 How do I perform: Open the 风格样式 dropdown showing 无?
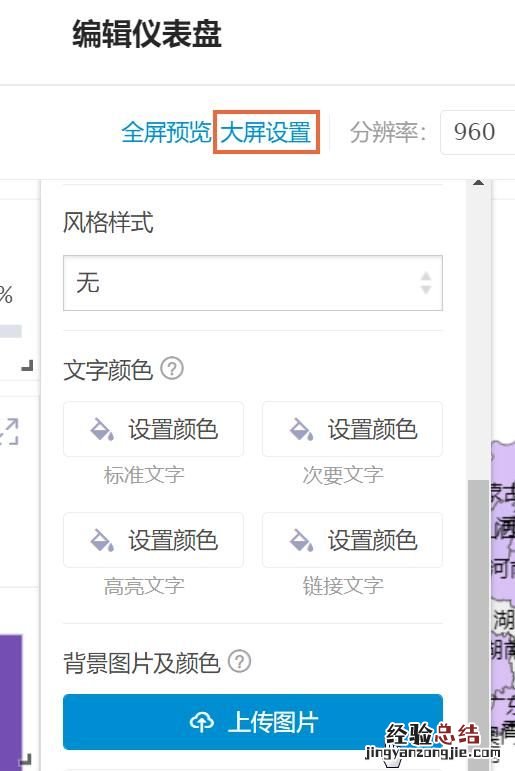[253, 283]
